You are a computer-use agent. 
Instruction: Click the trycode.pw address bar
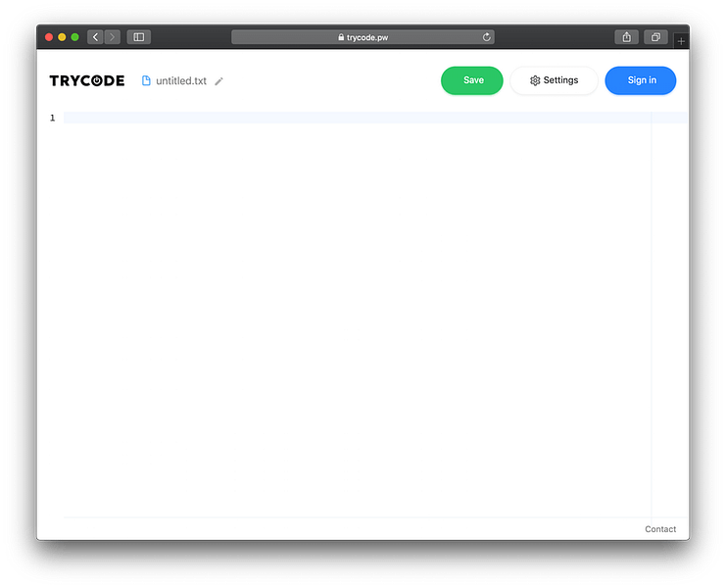pos(363,37)
